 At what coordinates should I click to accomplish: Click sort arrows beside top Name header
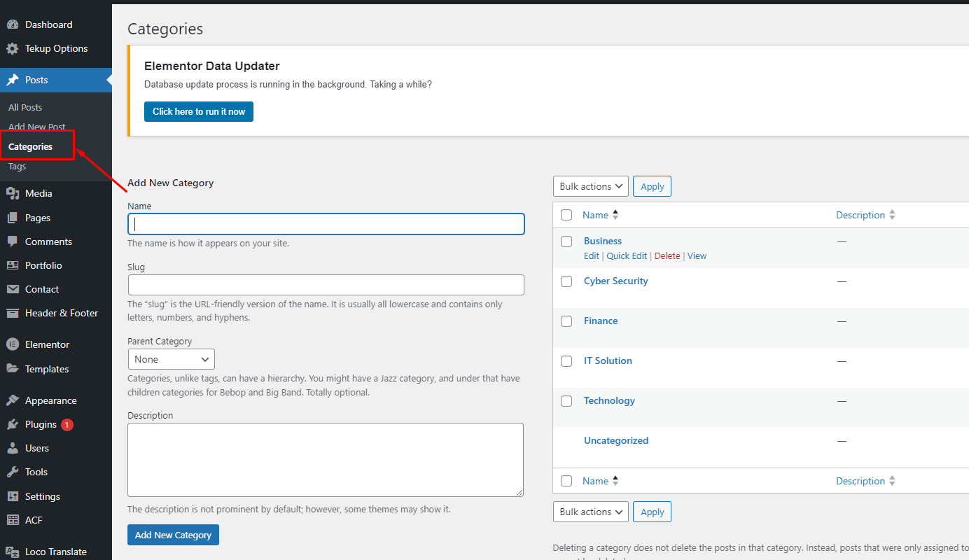pos(615,215)
